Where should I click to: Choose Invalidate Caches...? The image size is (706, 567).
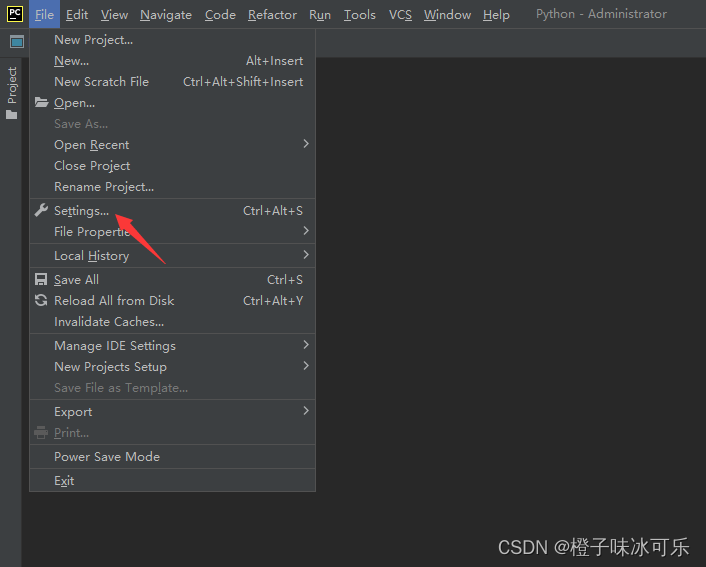[x=172, y=322]
